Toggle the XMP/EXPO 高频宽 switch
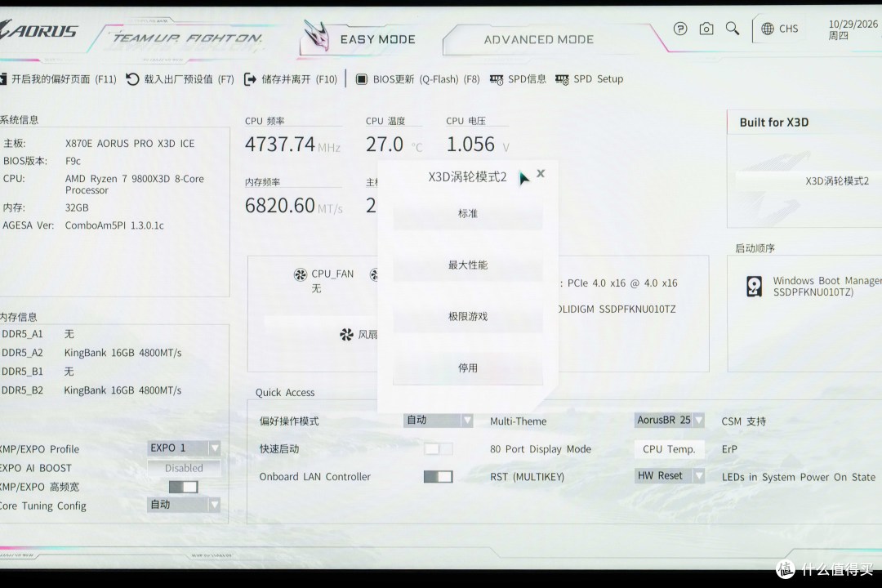This screenshot has height=588, width=882. point(184,487)
